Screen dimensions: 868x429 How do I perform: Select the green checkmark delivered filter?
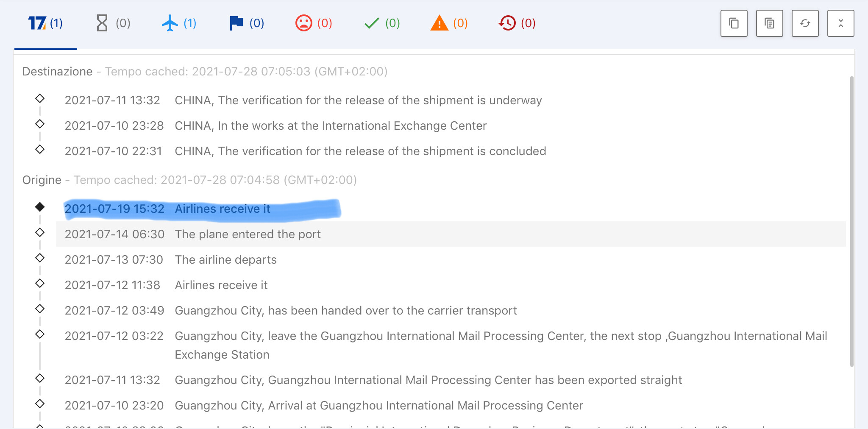382,23
